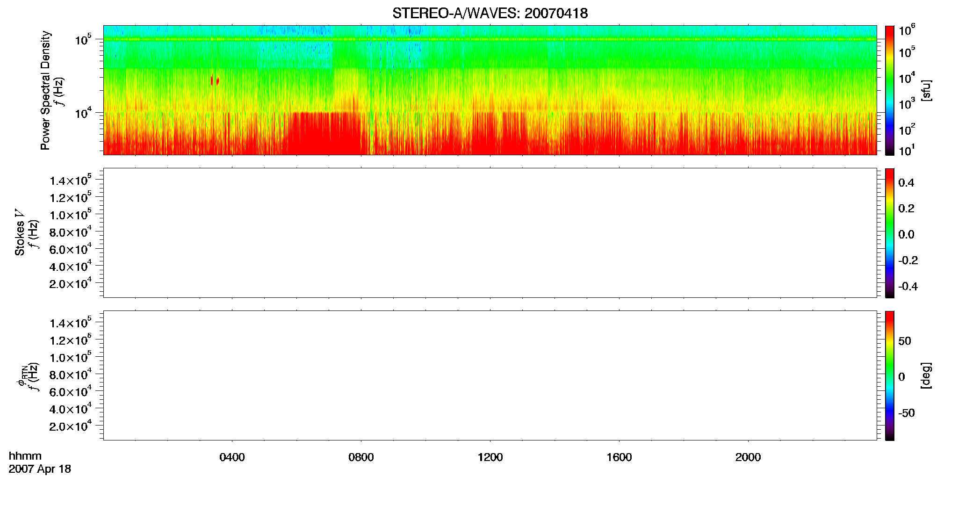The height and width of the screenshot is (505, 980).
Task: Click the hhmm time format label
Action: (x=25, y=456)
